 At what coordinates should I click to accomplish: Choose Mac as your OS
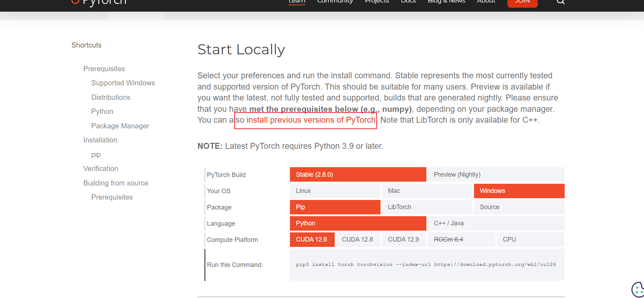(427, 191)
